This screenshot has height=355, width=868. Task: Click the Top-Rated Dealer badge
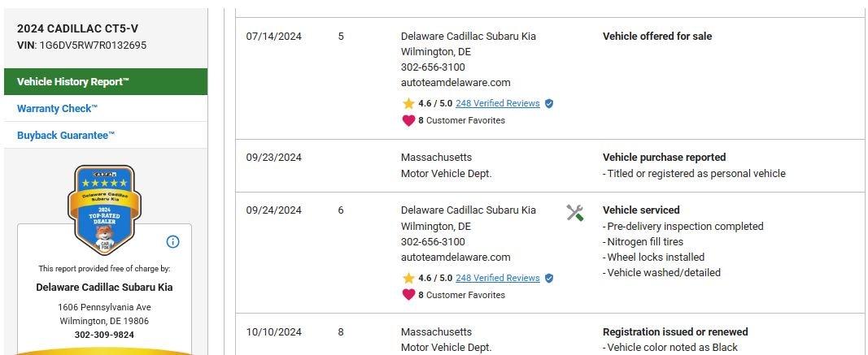(x=104, y=210)
